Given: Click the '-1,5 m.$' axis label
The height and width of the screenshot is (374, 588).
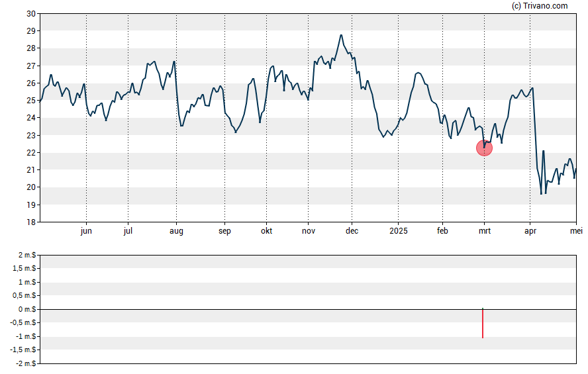Looking at the screenshot, I should click(x=23, y=350).
